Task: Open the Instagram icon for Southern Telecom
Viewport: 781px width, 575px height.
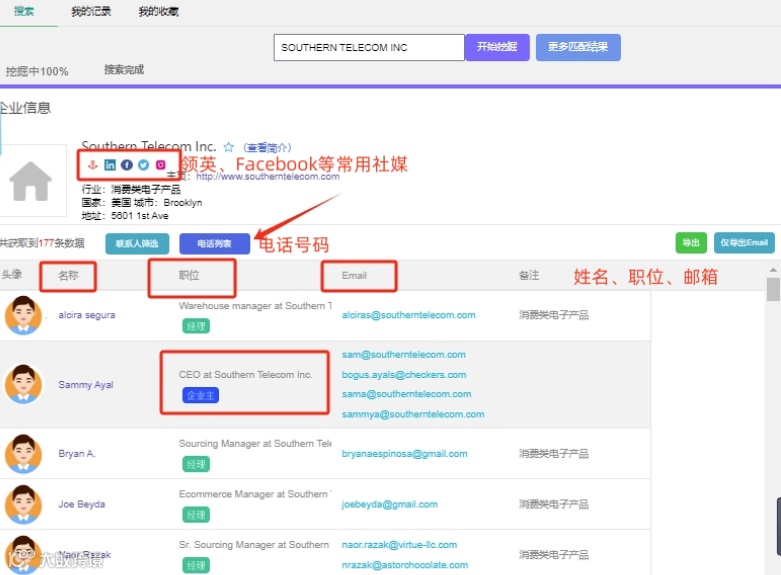Action: click(x=160, y=165)
